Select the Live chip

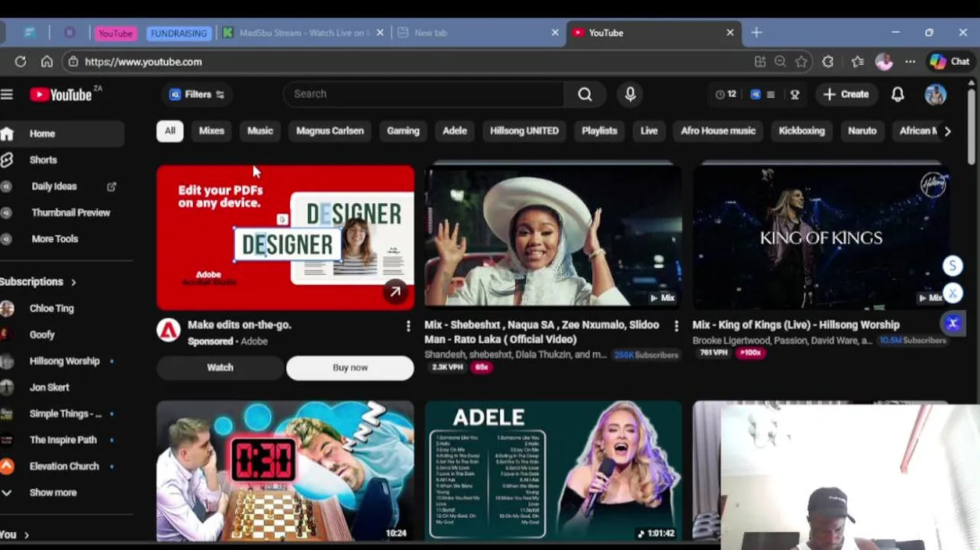click(x=649, y=131)
